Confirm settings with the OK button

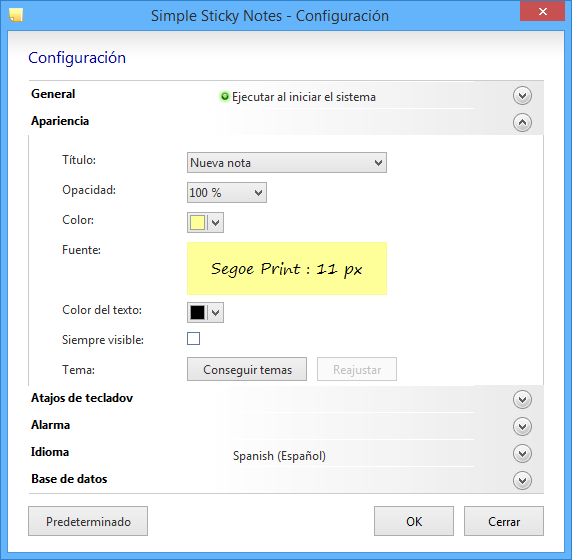(414, 521)
